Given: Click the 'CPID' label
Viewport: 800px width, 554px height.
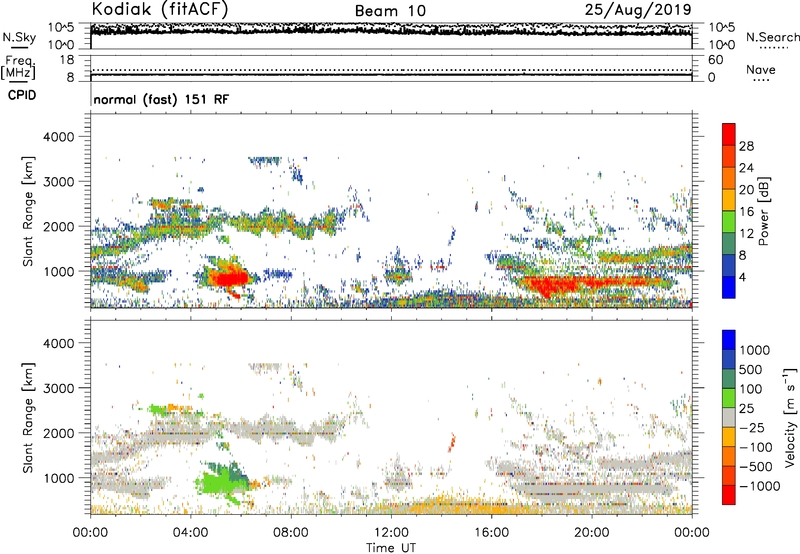Looking at the screenshot, I should click(22, 95).
